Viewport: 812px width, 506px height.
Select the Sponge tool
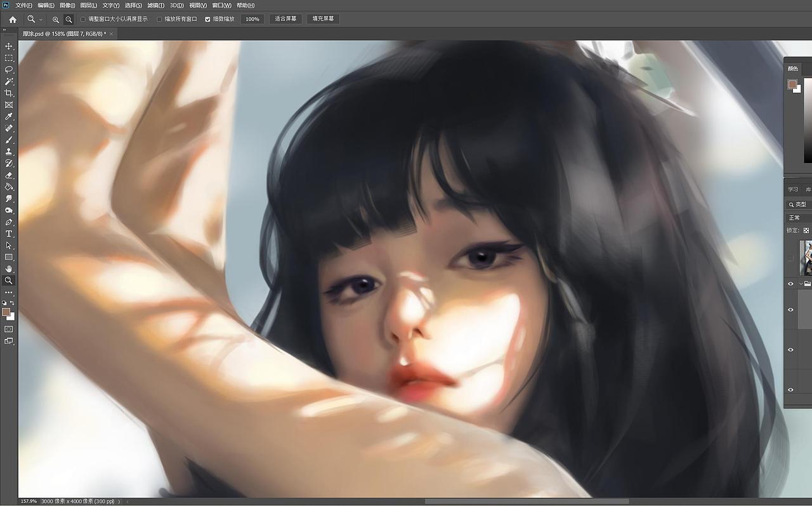click(9, 210)
